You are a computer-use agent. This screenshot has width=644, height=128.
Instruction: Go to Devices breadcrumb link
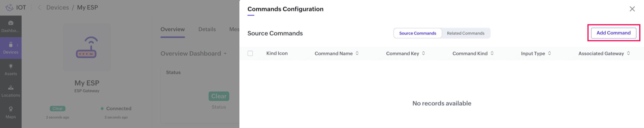pyautogui.click(x=58, y=7)
